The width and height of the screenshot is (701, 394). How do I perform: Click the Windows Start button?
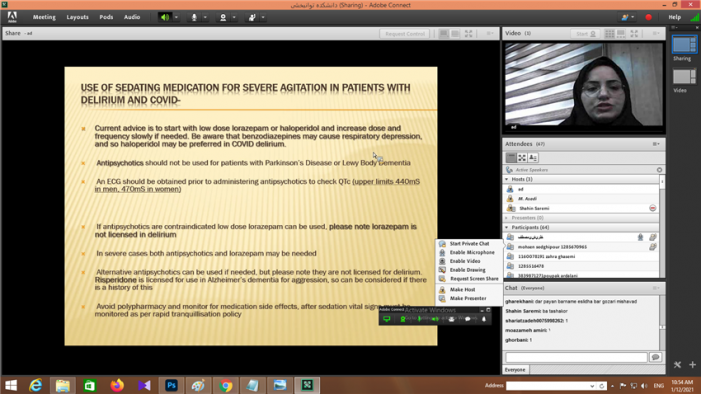point(11,385)
